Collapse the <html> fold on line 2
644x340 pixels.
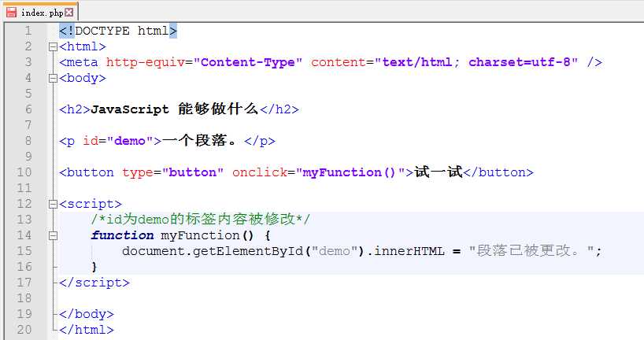pyautogui.click(x=53, y=46)
